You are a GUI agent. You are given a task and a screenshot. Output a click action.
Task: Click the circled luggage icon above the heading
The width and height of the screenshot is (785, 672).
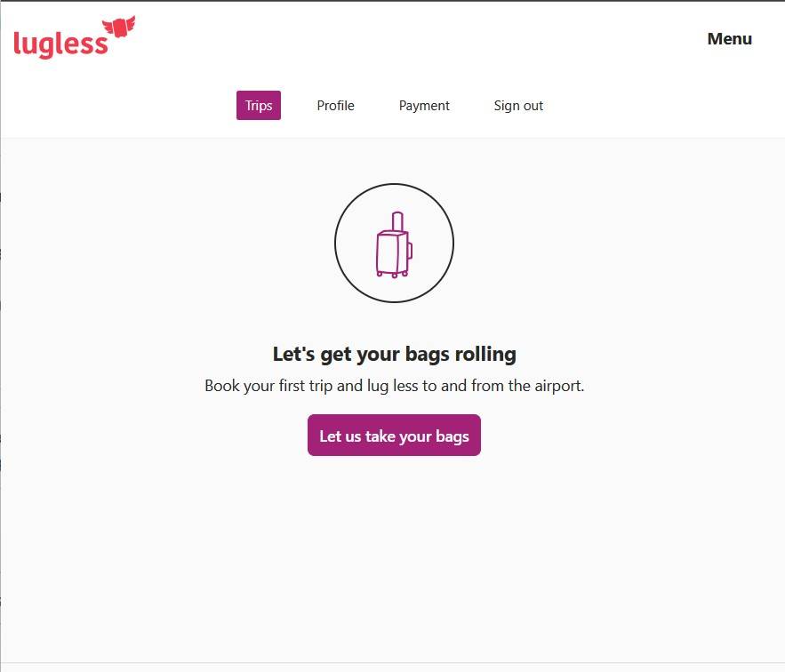[395, 243]
